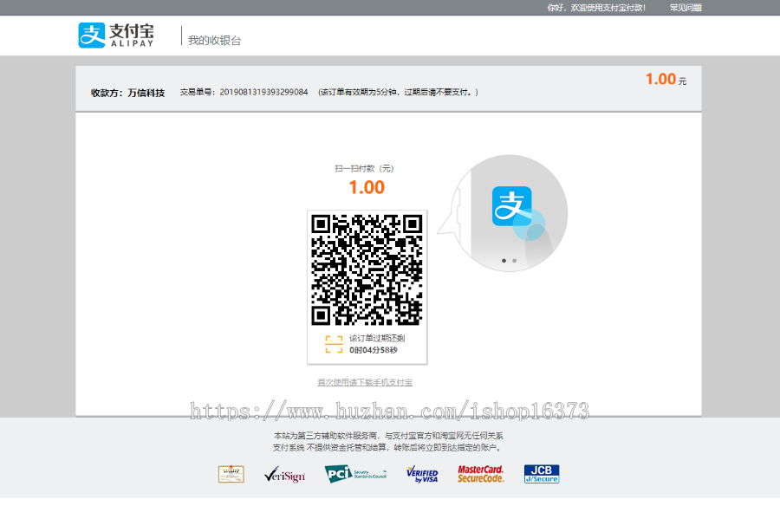
Task: Click the Alipay logo in header
Action: coord(116,36)
